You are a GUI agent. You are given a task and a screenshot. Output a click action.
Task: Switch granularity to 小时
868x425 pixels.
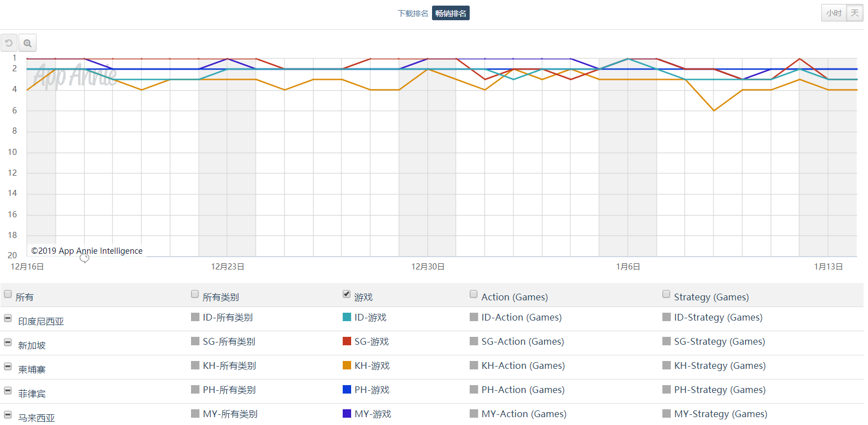point(834,13)
